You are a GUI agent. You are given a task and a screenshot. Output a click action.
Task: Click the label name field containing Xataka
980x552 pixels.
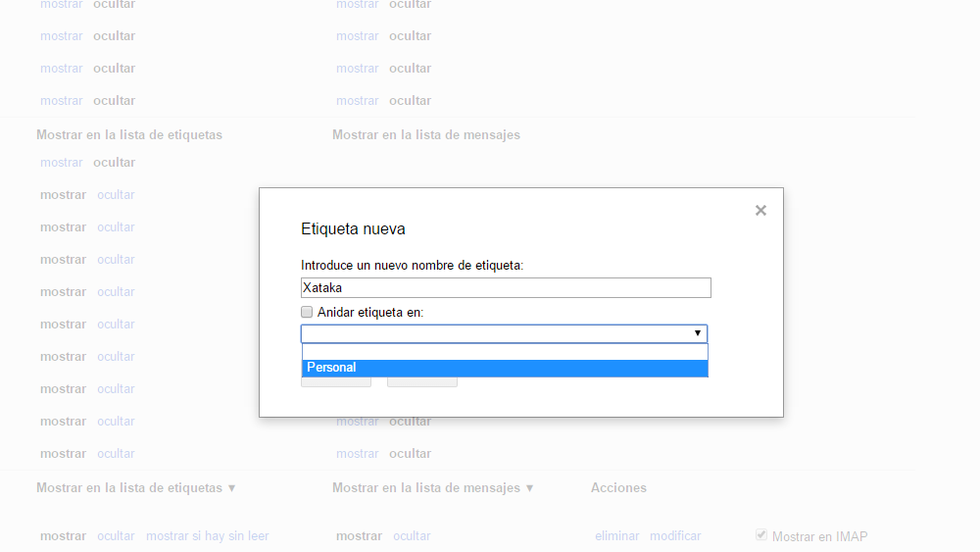505,288
